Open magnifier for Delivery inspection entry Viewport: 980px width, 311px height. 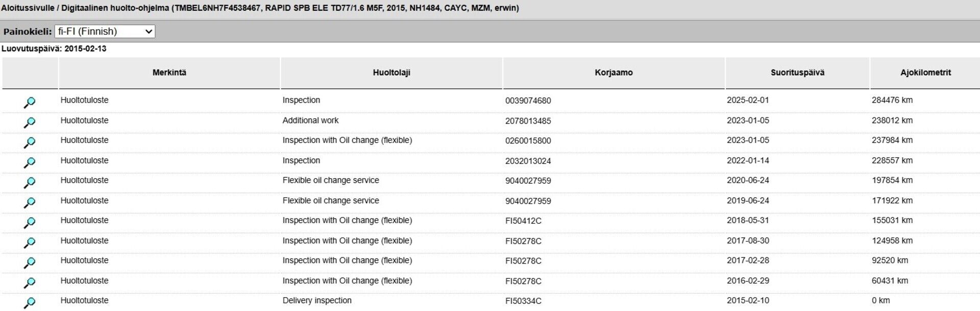click(30, 303)
